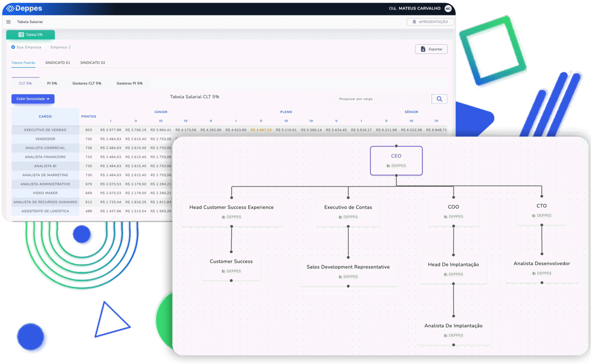This screenshot has width=591, height=364.
Task: Click the table icon on Tabela 5%
Action: (21, 35)
